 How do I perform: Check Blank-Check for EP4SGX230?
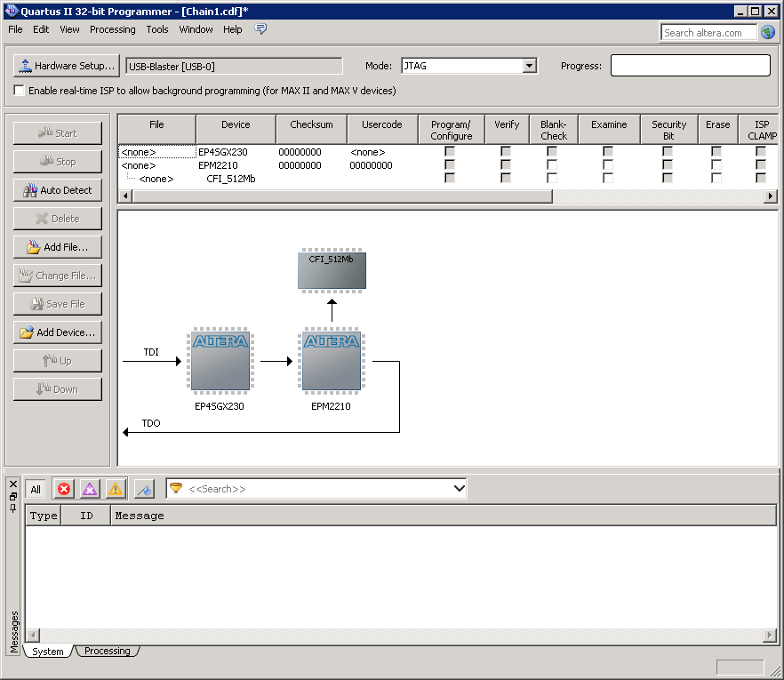tap(552, 151)
